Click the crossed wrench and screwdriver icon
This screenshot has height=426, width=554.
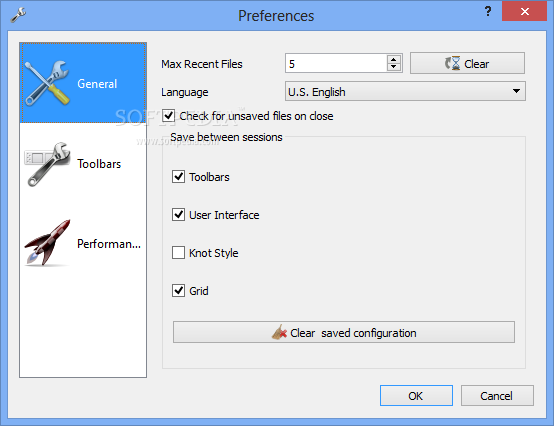pos(47,83)
